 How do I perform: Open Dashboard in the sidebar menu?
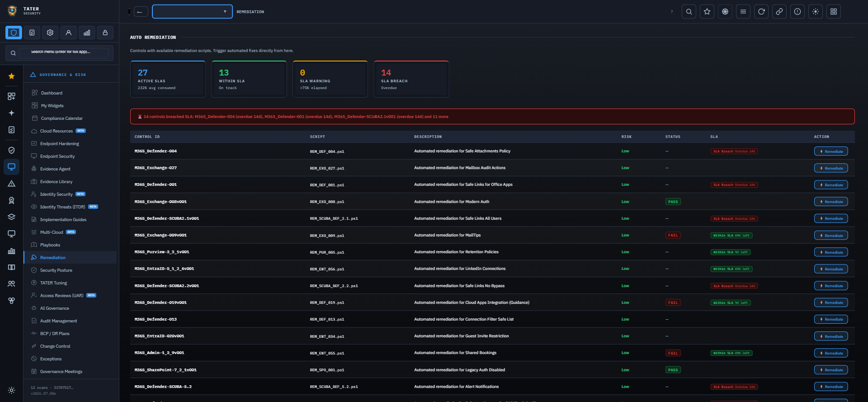70,93
